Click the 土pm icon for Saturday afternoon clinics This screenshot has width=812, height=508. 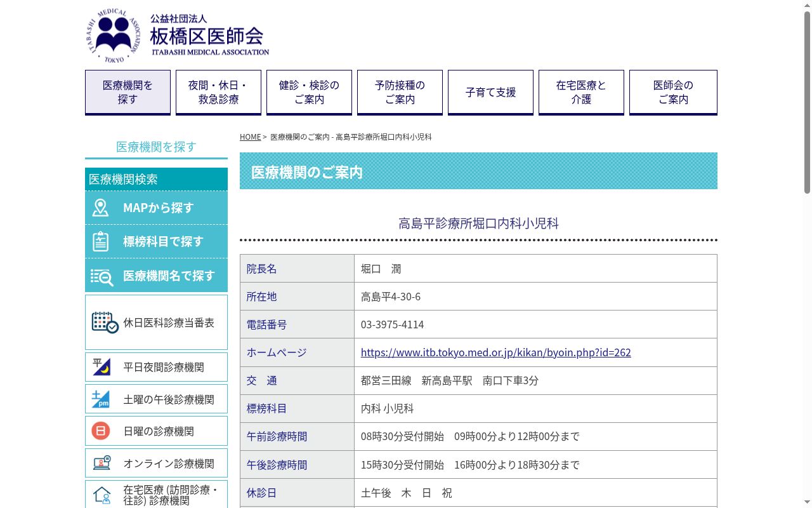click(101, 399)
